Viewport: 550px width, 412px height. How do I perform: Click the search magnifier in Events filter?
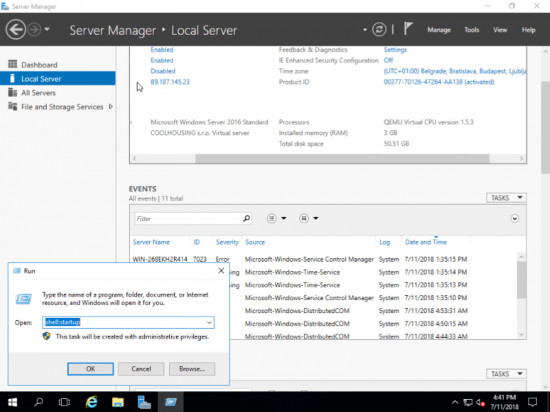point(247,218)
